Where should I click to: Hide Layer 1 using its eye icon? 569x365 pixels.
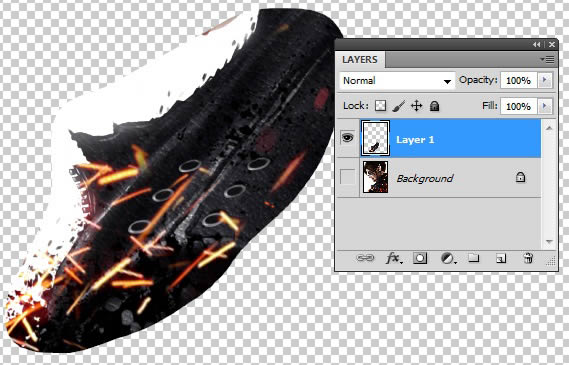tap(347, 138)
